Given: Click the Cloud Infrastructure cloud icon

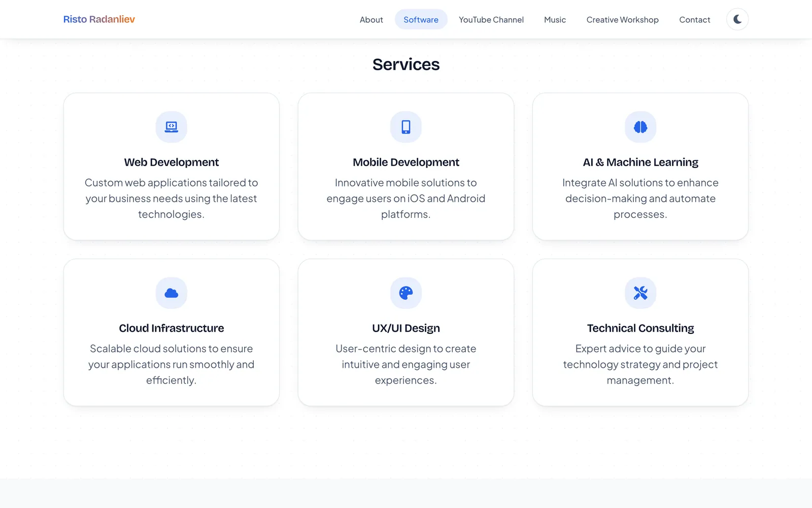Looking at the screenshot, I should (172, 293).
